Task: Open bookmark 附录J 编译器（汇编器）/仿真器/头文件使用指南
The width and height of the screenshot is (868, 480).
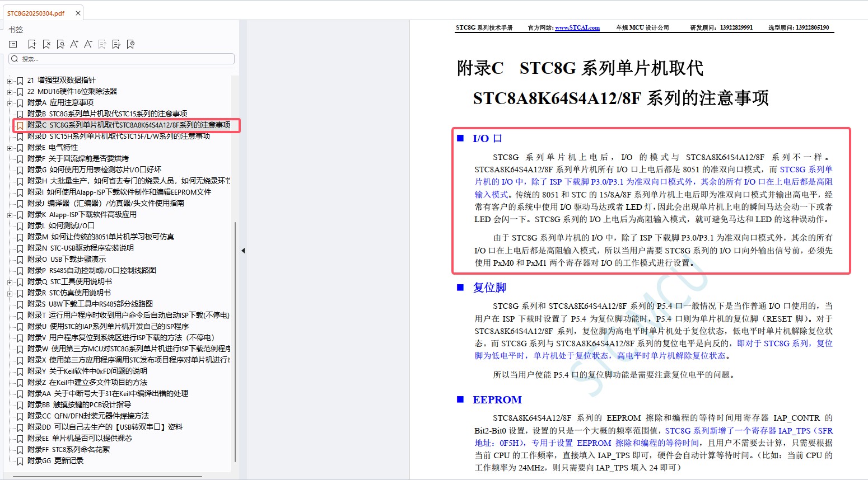Action: click(x=105, y=204)
